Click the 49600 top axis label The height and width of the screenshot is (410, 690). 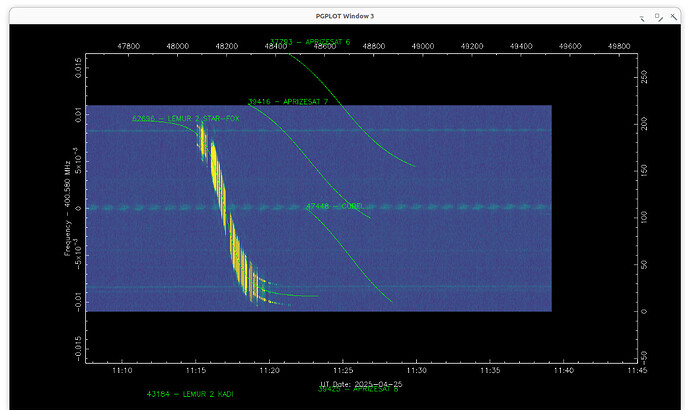point(570,46)
